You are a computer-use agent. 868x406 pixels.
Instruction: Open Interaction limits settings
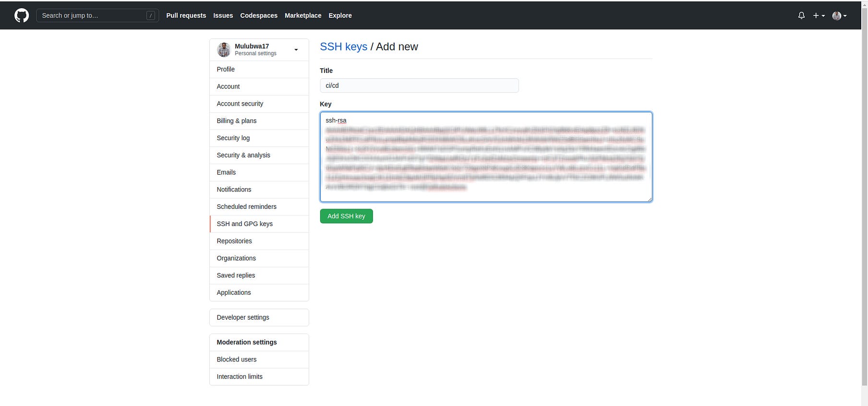(x=259, y=377)
